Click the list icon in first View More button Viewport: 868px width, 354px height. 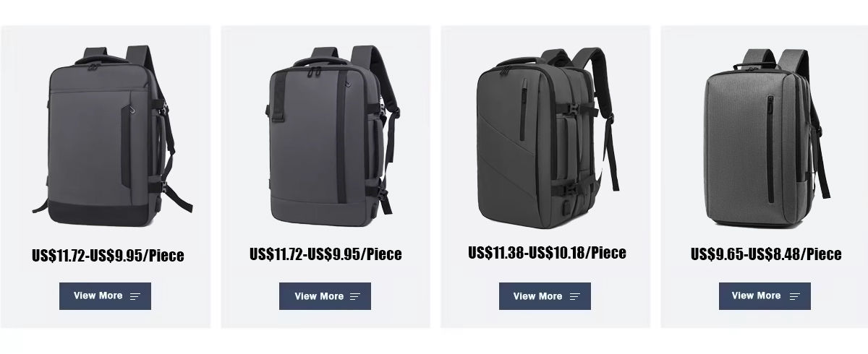point(135,296)
